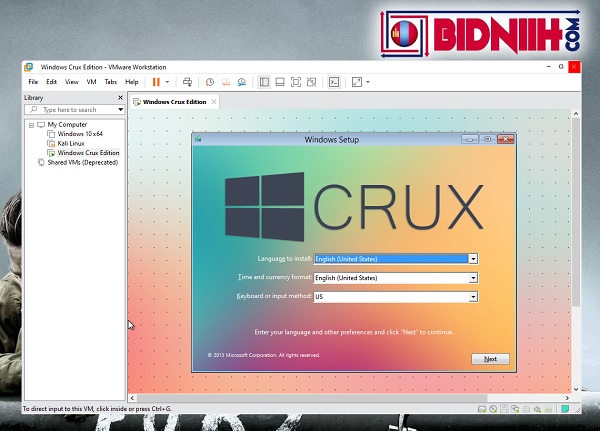Click the horizontal scrollbar left arrow
600x431 pixels.
click(x=132, y=398)
